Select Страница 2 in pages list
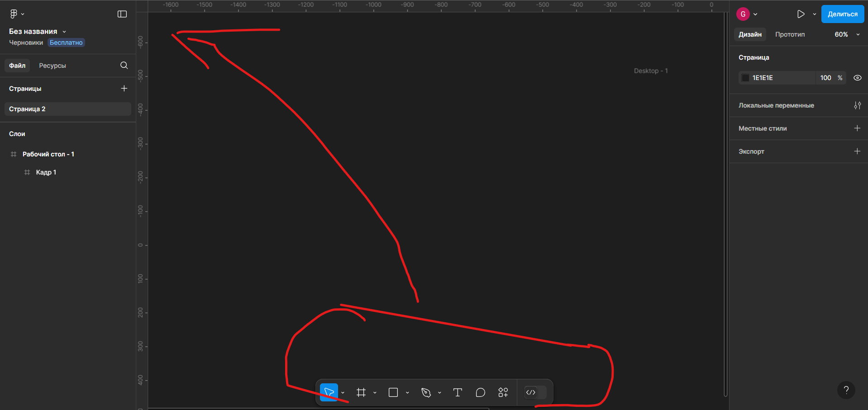The height and width of the screenshot is (410, 868). [68, 109]
